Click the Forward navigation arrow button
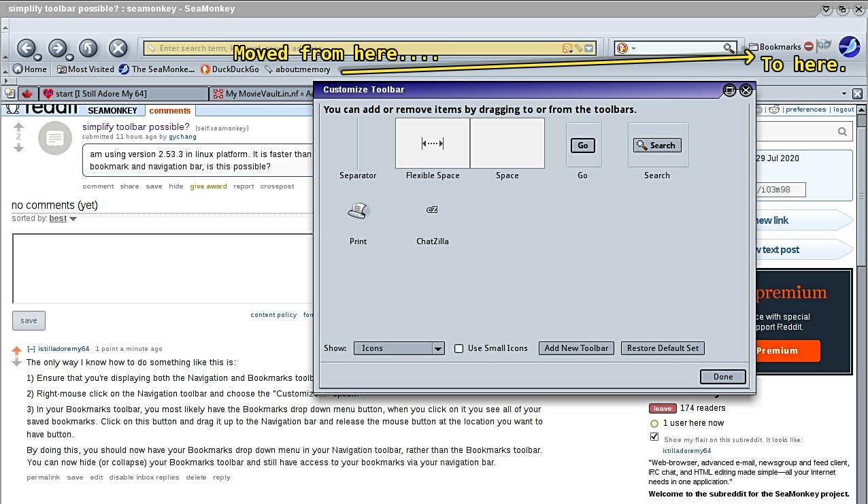Image resolution: width=868 pixels, height=504 pixels. (57, 48)
